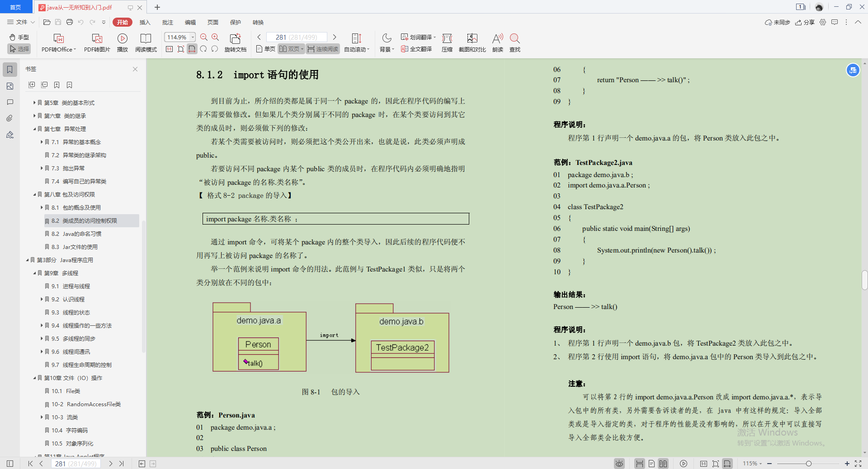Fit page view icon in the top toolbar
The width and height of the screenshot is (868, 469).
coord(181,49)
